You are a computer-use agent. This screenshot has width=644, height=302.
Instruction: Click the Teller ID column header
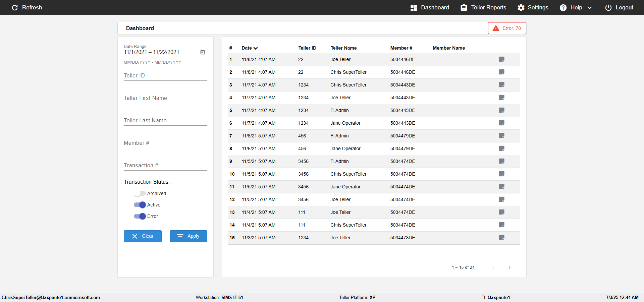(x=307, y=48)
